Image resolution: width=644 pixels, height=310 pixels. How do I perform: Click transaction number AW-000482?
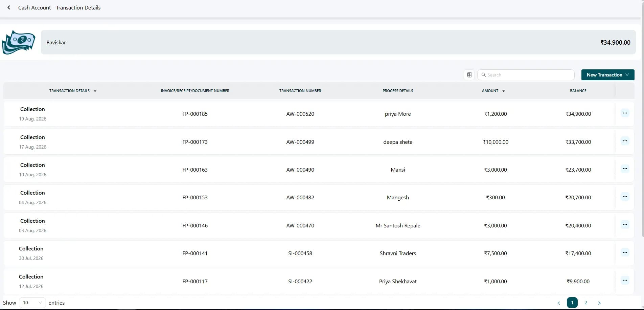300,198
